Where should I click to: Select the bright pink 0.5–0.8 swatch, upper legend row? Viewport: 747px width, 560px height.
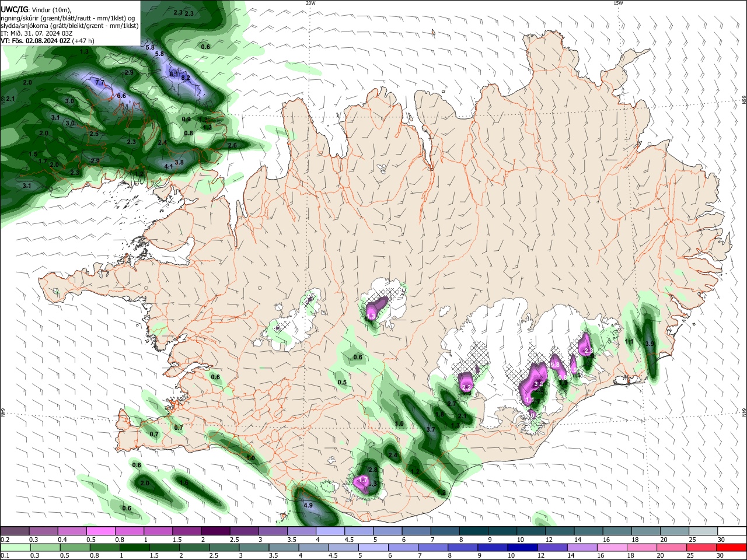[100, 531]
